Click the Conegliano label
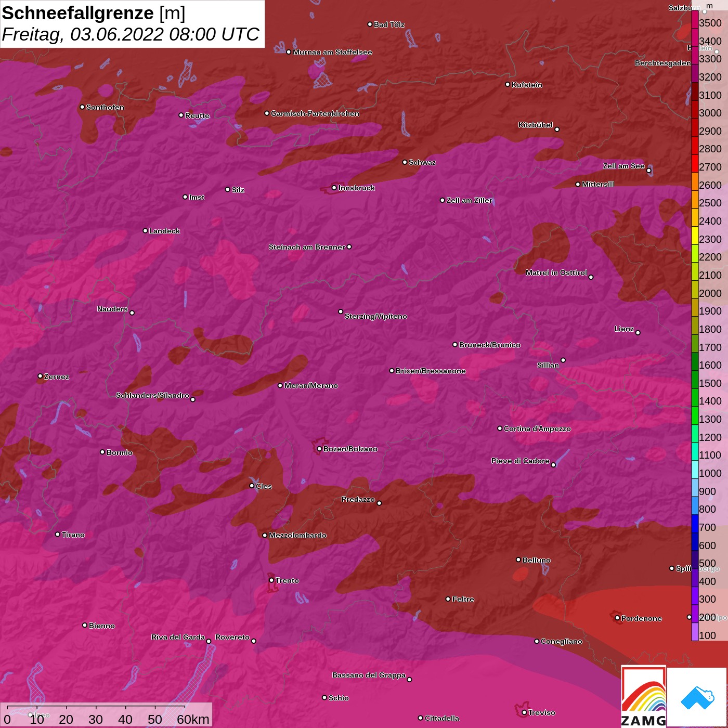The image size is (728, 728). coord(562,641)
